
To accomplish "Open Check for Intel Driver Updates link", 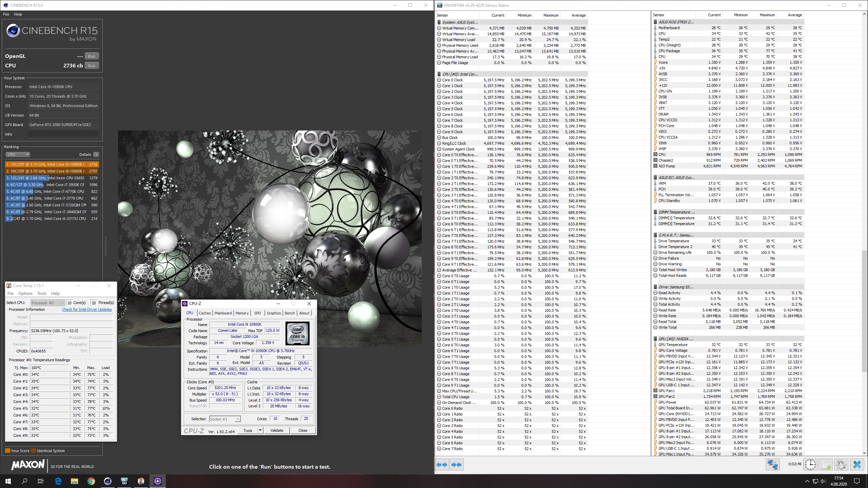I will (x=87, y=309).
